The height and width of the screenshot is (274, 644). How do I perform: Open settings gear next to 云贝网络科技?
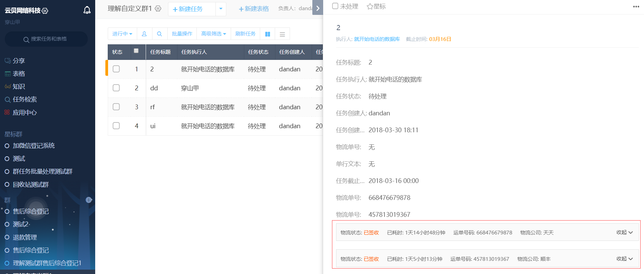click(45, 11)
